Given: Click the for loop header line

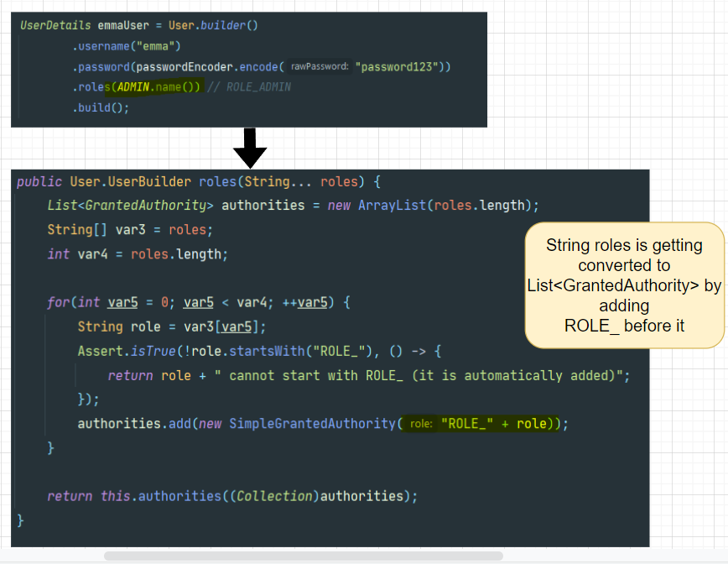Looking at the screenshot, I should pos(197,302).
